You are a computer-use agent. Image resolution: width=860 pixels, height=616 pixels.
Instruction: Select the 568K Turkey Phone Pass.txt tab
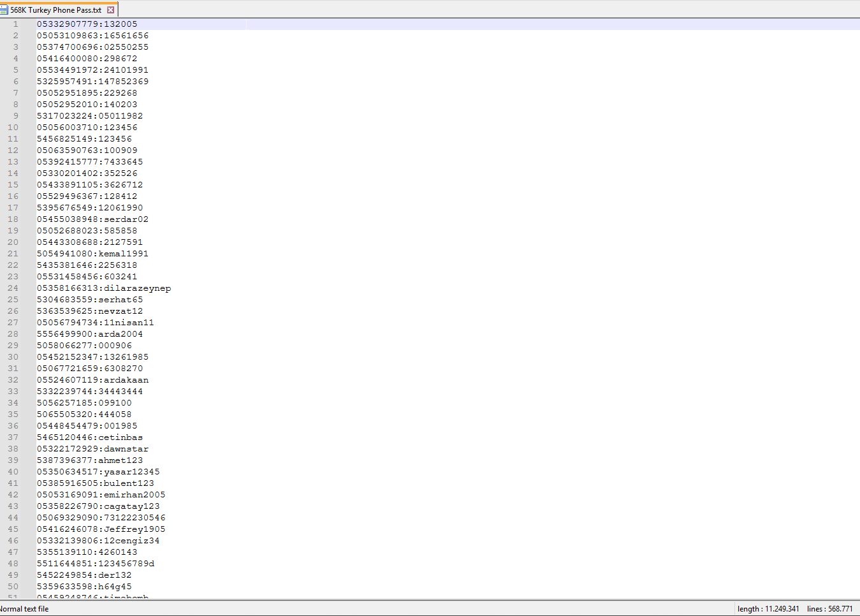click(x=59, y=10)
